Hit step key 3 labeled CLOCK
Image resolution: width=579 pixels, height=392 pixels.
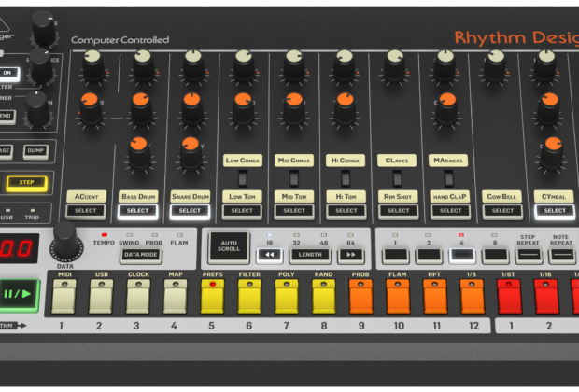pyautogui.click(x=138, y=297)
